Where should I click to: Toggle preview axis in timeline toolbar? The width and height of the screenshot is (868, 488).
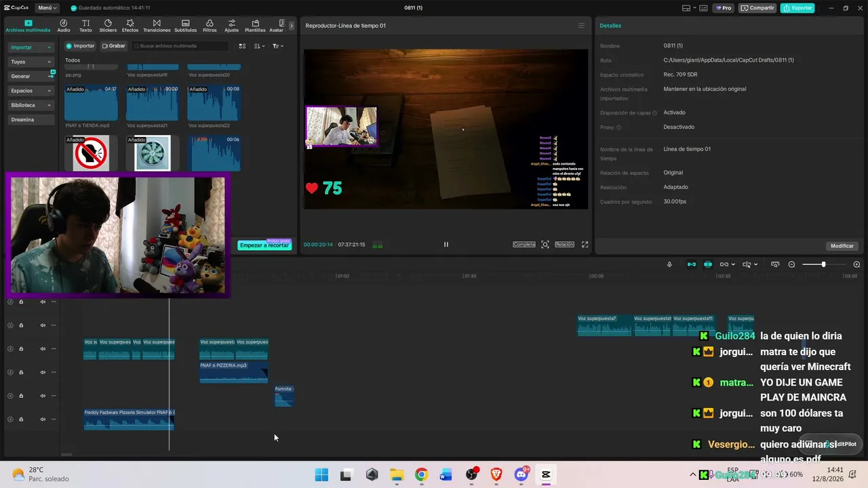click(x=747, y=264)
